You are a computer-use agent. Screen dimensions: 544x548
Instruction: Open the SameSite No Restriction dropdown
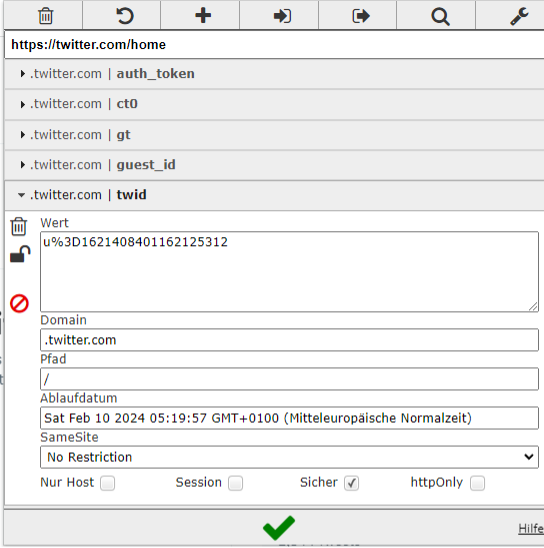[289, 457]
